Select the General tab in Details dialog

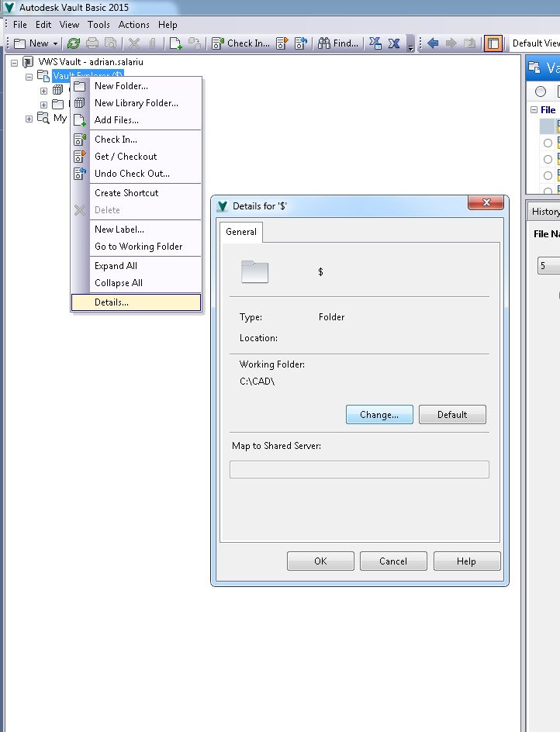point(241,232)
